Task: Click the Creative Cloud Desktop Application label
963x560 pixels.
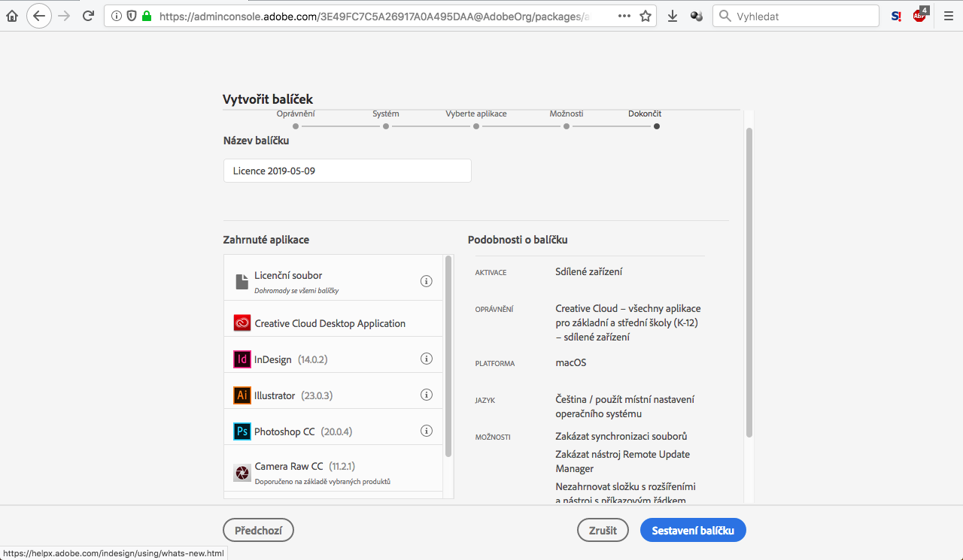Action: click(x=330, y=323)
